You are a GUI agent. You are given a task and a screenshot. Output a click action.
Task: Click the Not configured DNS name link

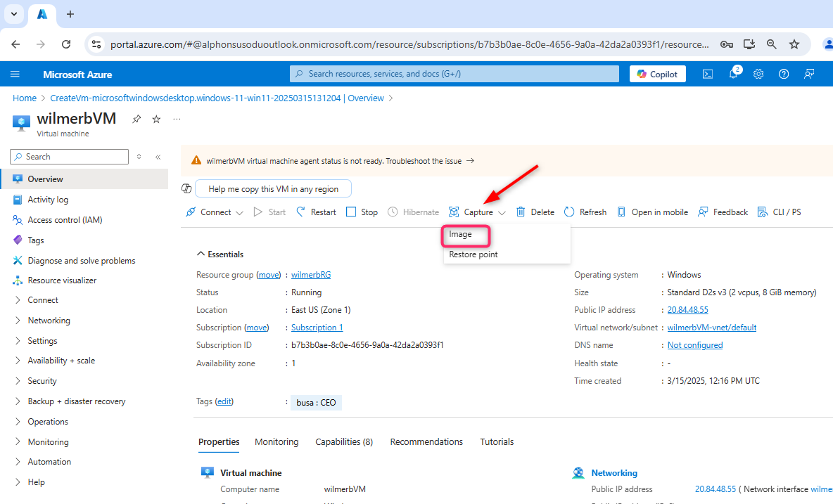tap(695, 345)
